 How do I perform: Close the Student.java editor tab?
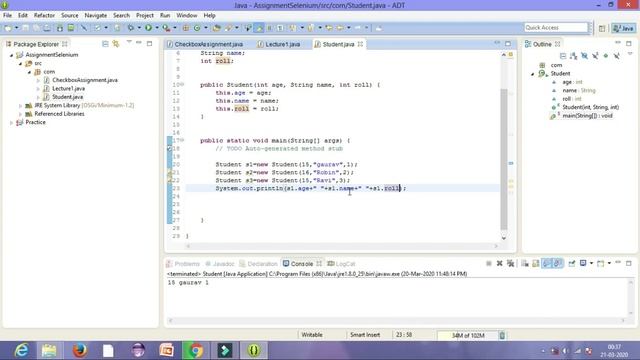click(360, 44)
